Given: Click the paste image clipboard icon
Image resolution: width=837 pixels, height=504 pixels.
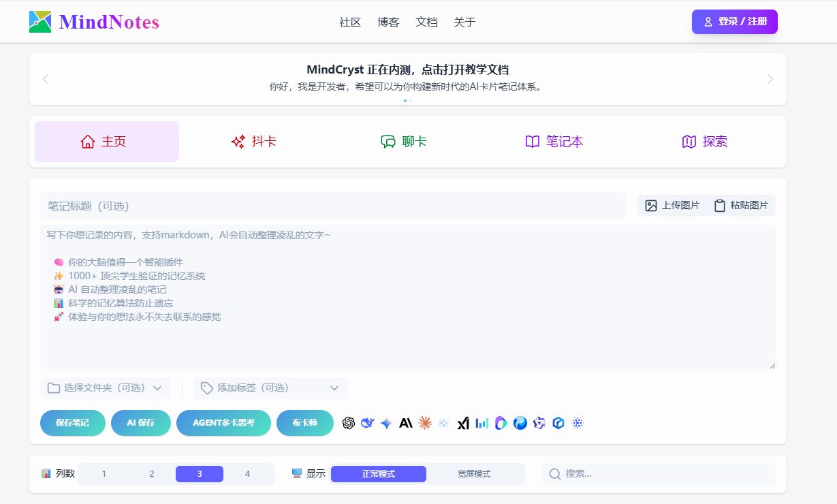Looking at the screenshot, I should [x=719, y=206].
